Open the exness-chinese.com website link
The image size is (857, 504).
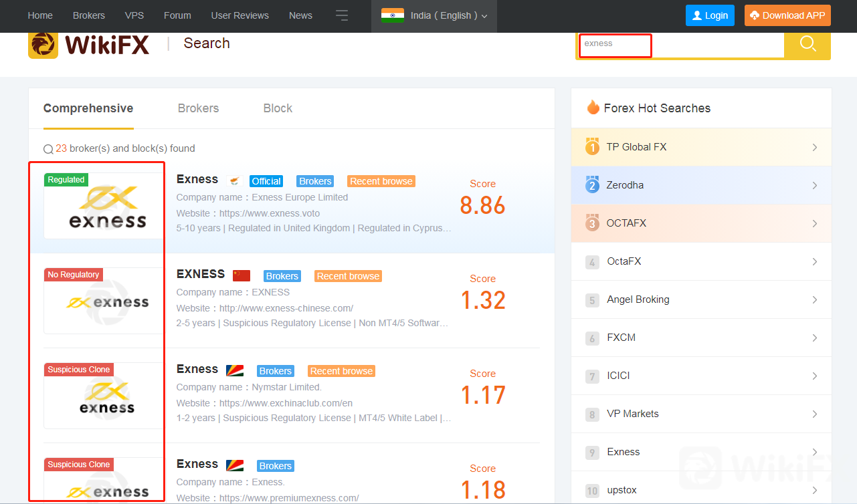[286, 308]
